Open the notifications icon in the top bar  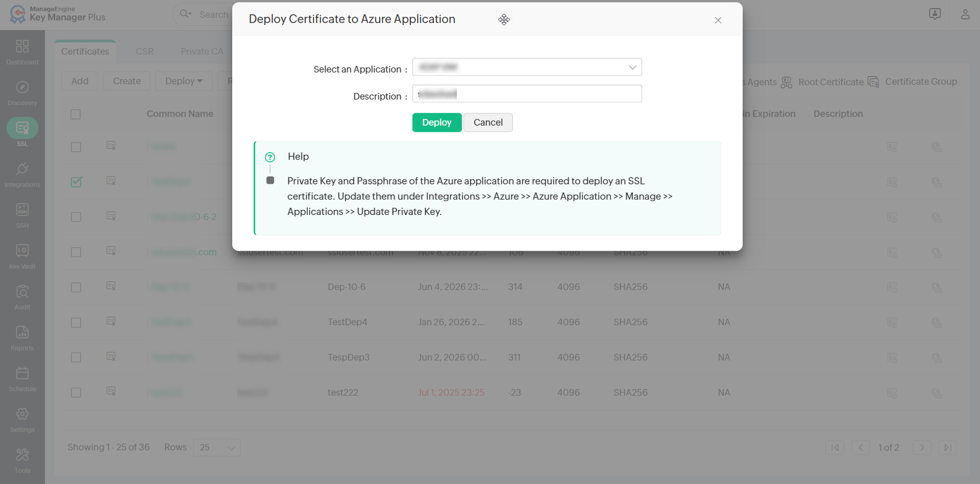tap(935, 14)
